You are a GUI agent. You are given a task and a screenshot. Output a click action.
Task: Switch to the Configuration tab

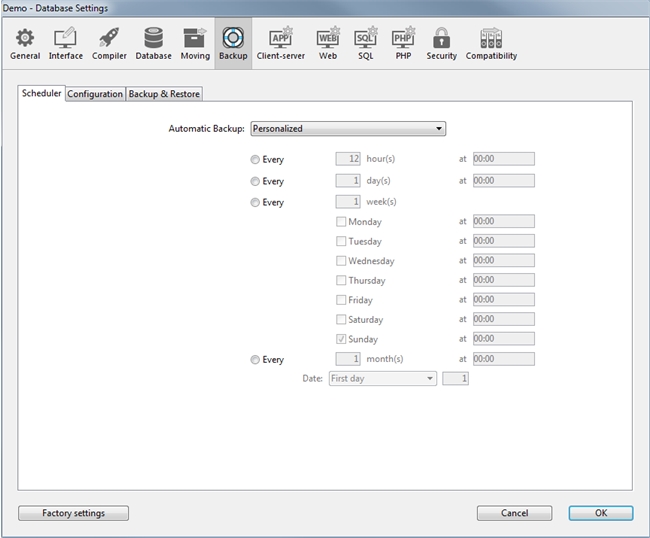point(95,94)
